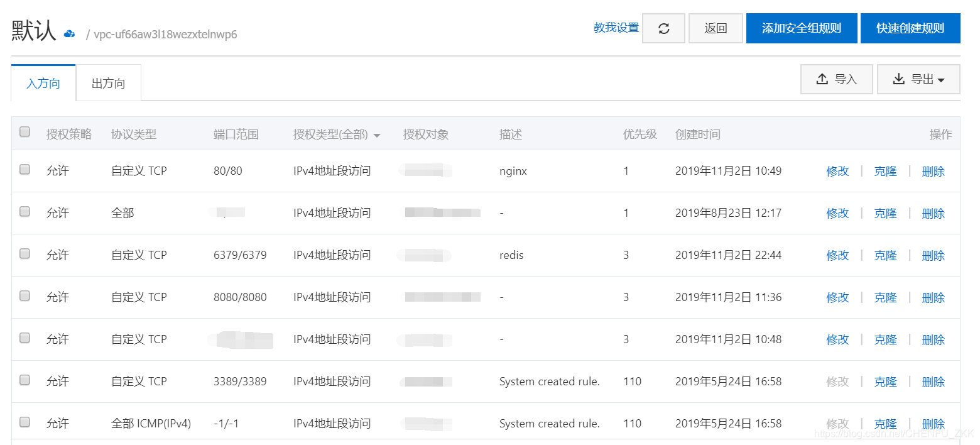Click 删除 for the nginx rule
980x445 pixels.
coord(933,171)
